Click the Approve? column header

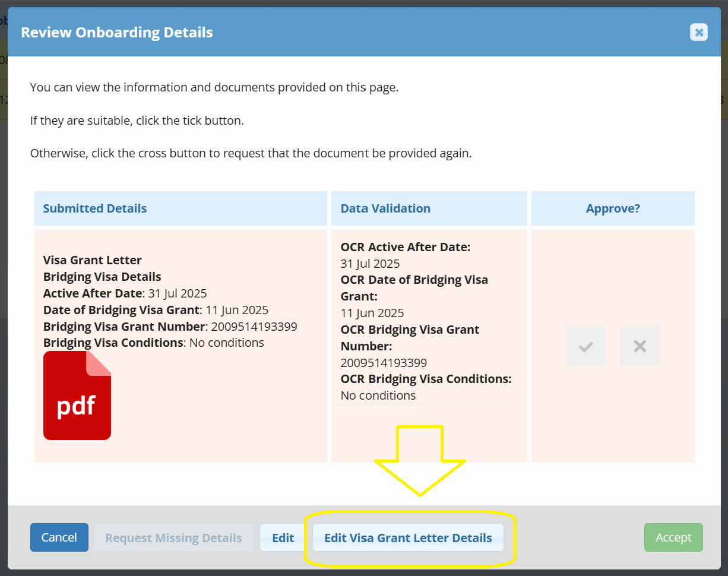[x=613, y=208]
